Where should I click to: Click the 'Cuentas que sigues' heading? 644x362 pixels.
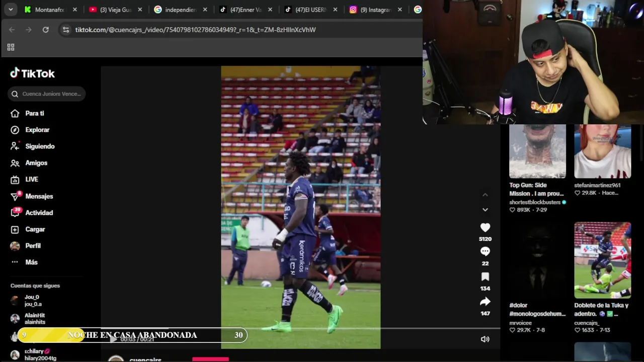click(x=35, y=286)
